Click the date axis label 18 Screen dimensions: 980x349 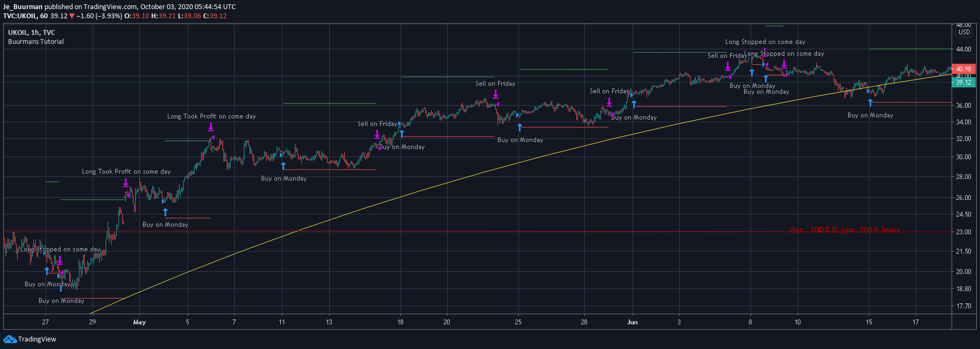tap(400, 322)
